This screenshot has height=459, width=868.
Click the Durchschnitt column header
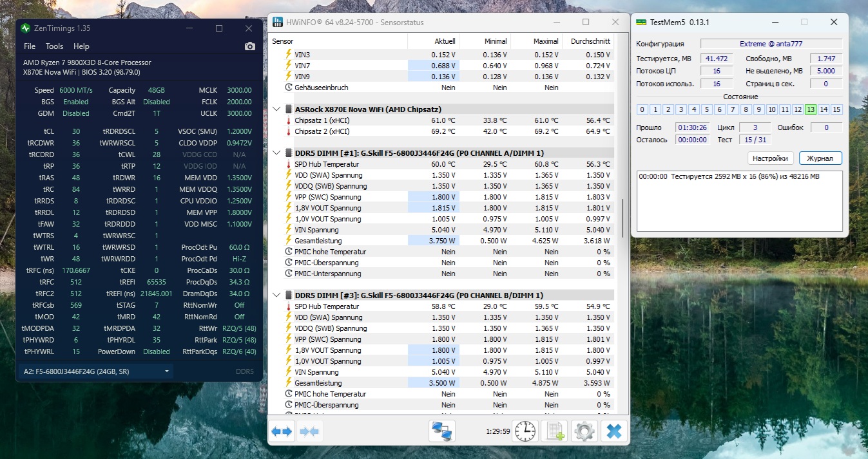tap(588, 41)
